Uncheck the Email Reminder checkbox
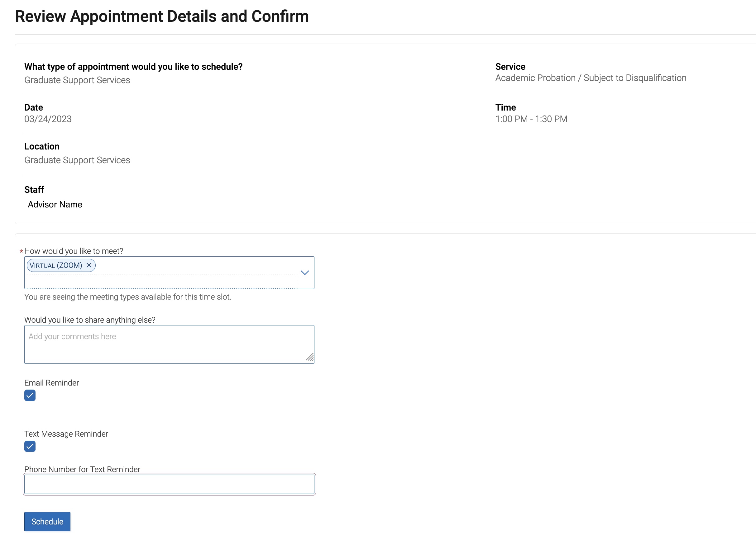Image resolution: width=756 pixels, height=545 pixels. click(x=30, y=396)
